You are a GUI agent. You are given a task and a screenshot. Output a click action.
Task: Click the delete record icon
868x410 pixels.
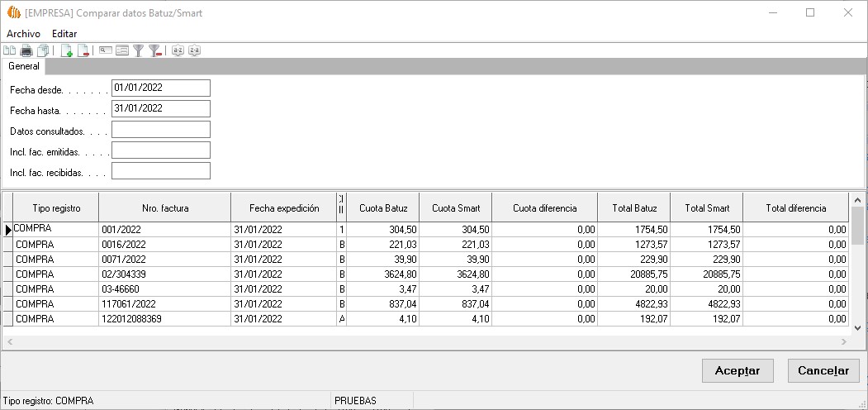pyautogui.click(x=83, y=51)
